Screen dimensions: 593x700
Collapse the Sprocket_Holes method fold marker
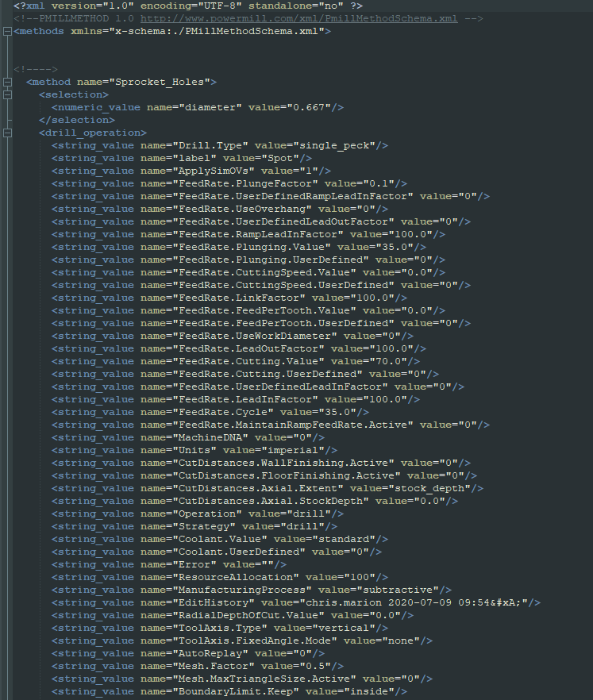(7, 83)
